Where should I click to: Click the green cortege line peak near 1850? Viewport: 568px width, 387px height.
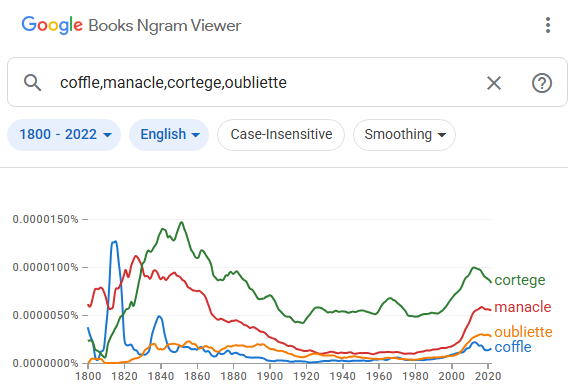click(181, 222)
